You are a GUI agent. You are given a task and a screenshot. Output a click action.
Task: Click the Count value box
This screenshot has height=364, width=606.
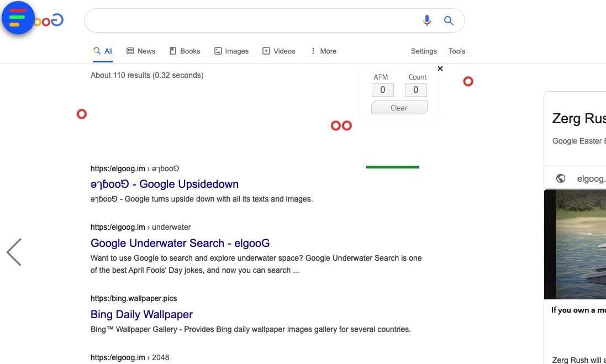pos(416,89)
